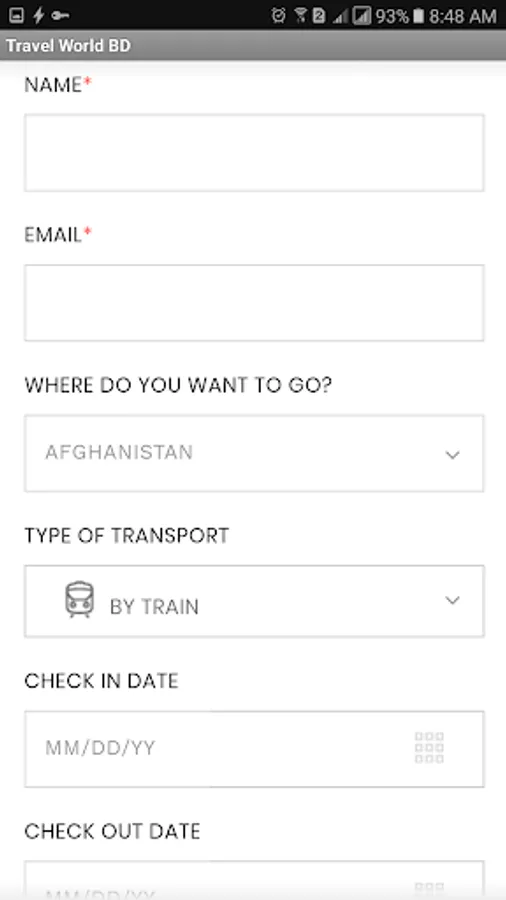Tap the 8:48 AM clock in status bar

pyautogui.click(x=462, y=16)
